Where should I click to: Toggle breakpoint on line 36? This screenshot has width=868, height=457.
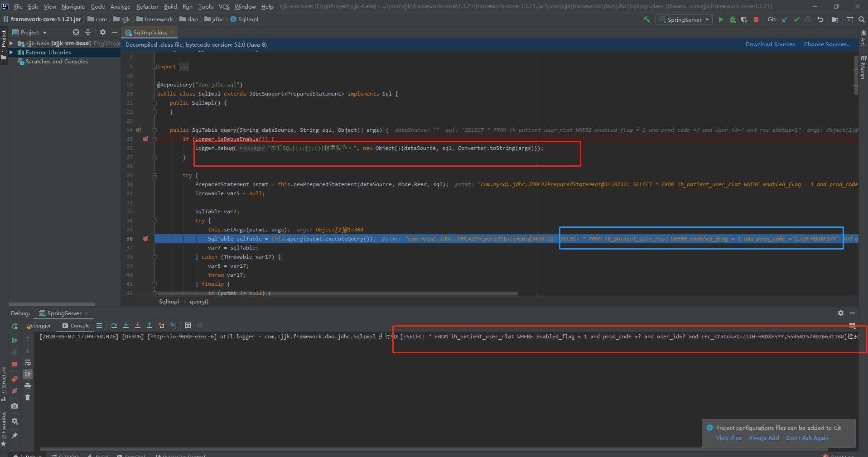point(145,239)
